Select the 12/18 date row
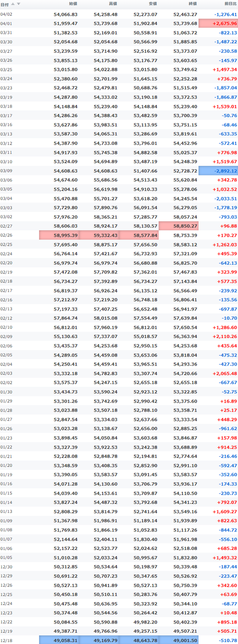The height and width of the screenshot is (644, 238). pos(119,640)
